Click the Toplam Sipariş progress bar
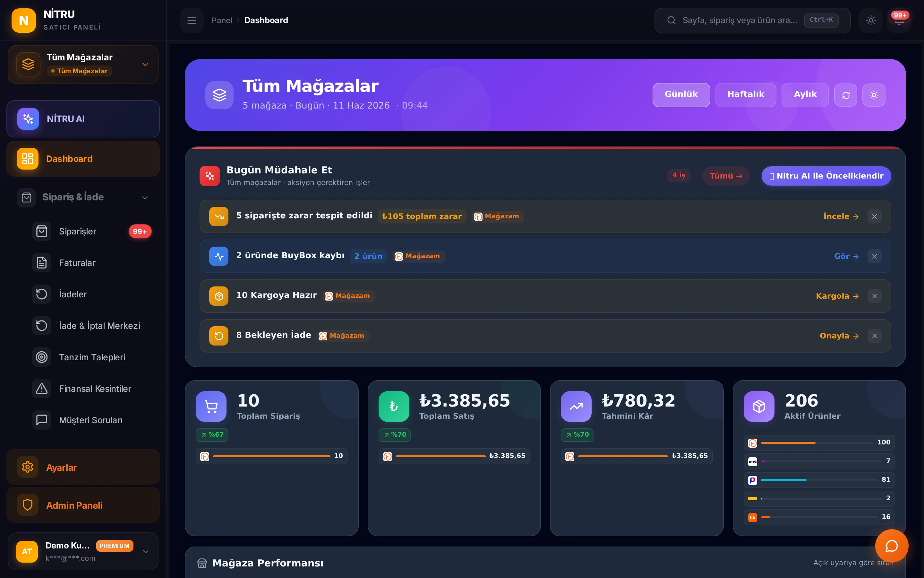This screenshot has height=578, width=924. click(271, 456)
